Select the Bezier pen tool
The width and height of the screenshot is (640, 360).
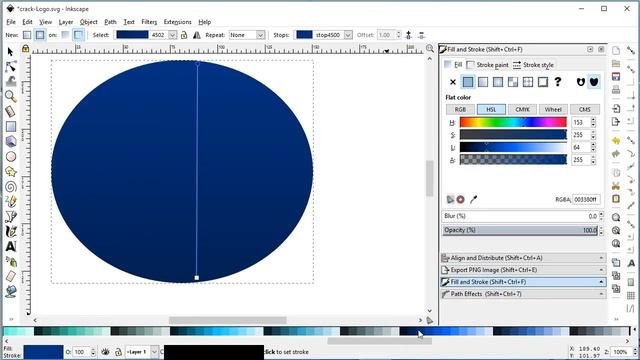point(11,217)
